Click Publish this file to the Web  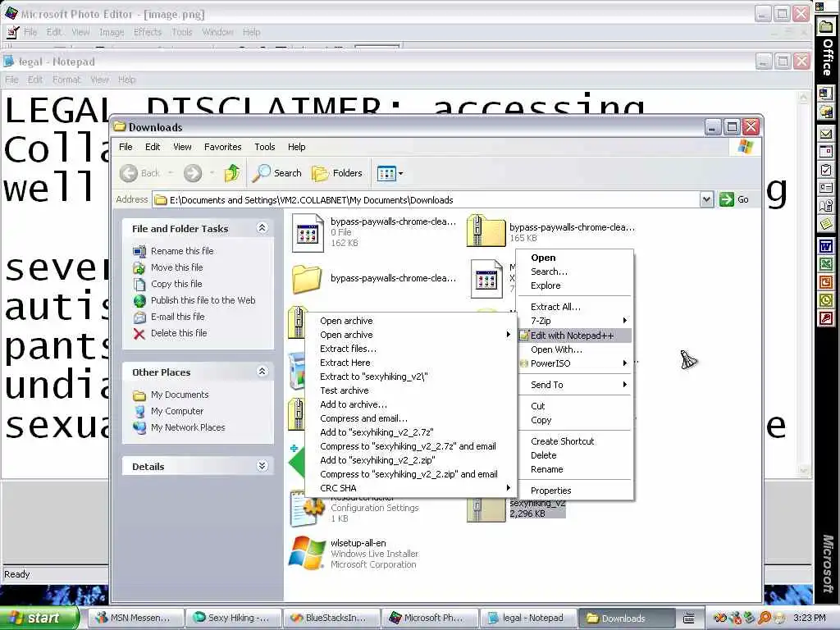pos(203,300)
